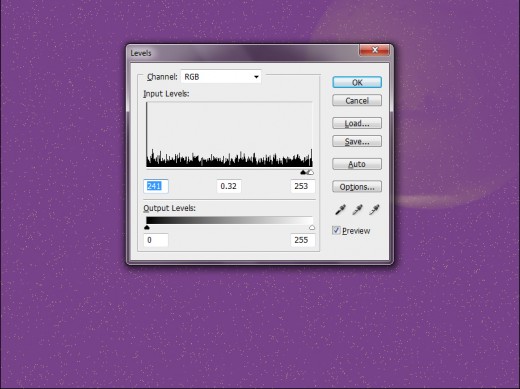The height and width of the screenshot is (389, 520).
Task: Select the white point eyedropper
Action: click(374, 210)
